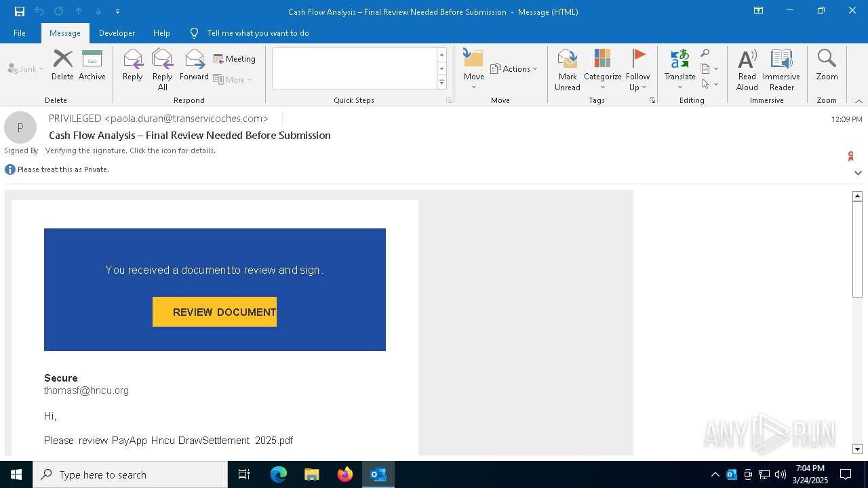Delete this message
868x488 pixels.
62,65
